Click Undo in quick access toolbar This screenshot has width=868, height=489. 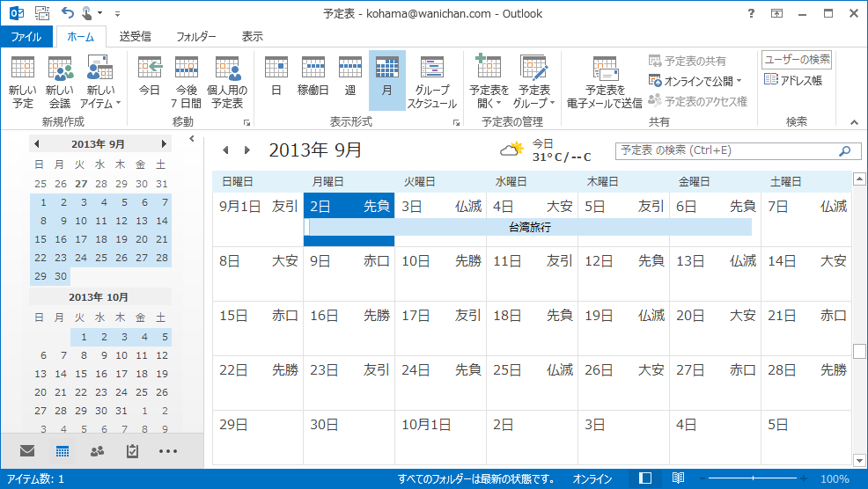tap(67, 12)
